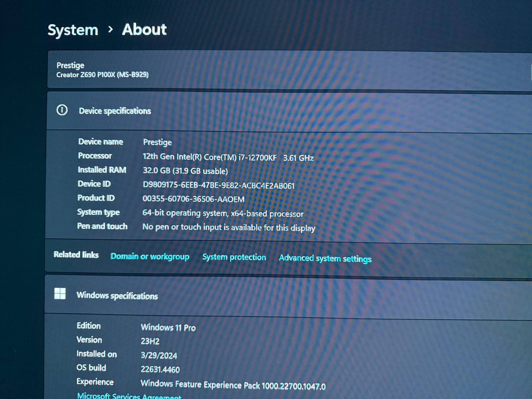Open Advanced system settings
532x399 pixels.
click(x=325, y=258)
